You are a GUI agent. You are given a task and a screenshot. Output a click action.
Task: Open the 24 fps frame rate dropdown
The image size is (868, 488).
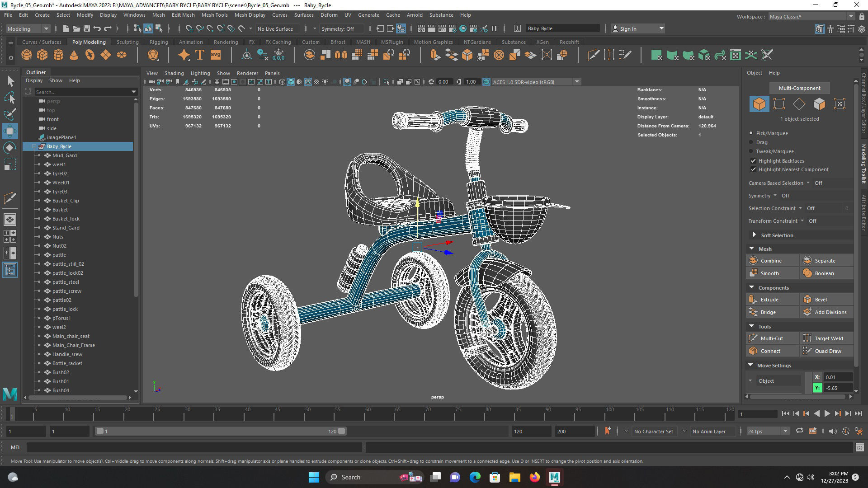[x=767, y=431]
